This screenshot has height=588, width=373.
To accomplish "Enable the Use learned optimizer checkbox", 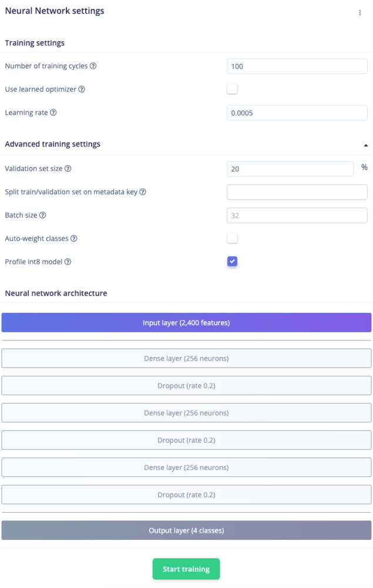I will tap(232, 89).
